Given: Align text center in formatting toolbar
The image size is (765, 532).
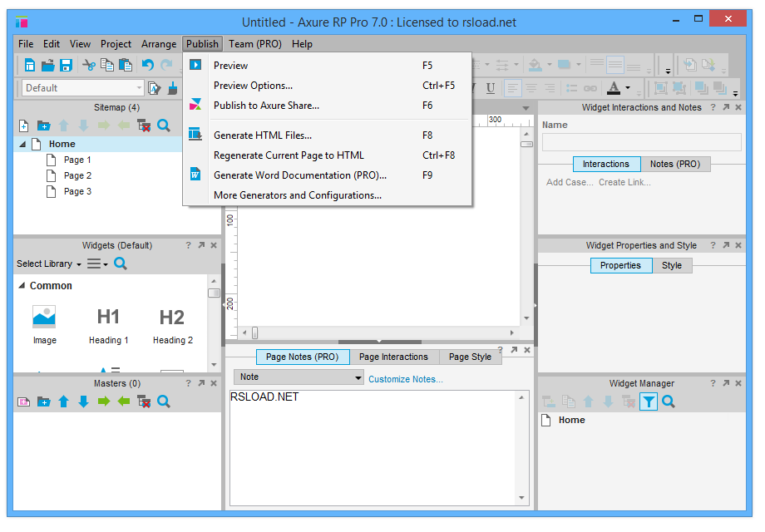Looking at the screenshot, I should point(531,88).
